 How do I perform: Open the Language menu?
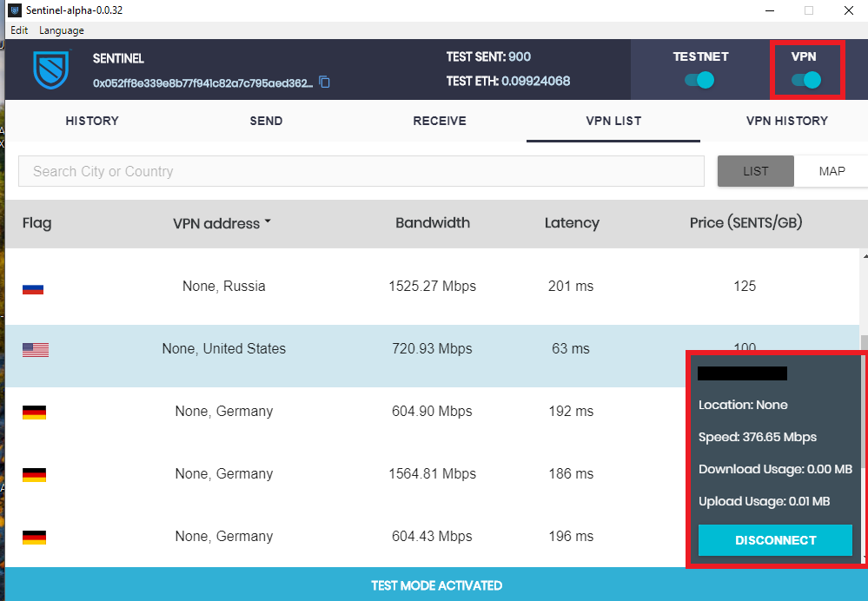(62, 30)
